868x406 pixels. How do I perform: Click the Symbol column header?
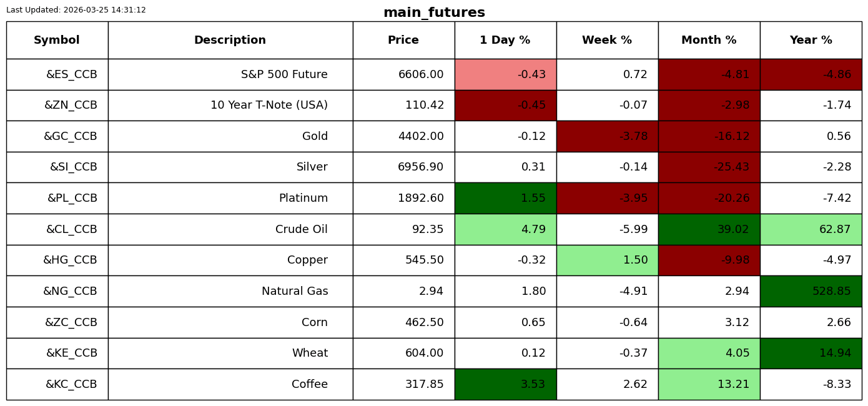pyautogui.click(x=57, y=41)
